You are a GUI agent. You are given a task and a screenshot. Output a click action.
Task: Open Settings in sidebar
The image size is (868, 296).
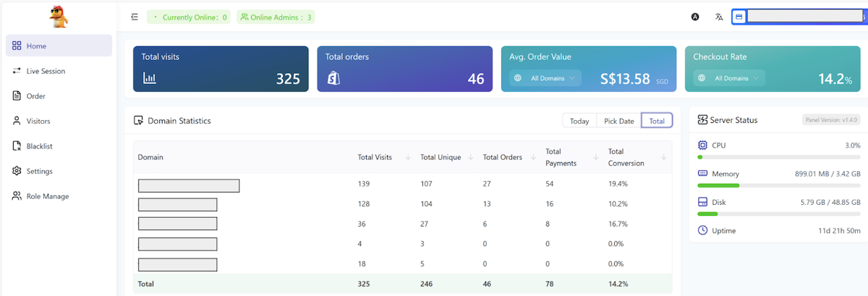59,171
